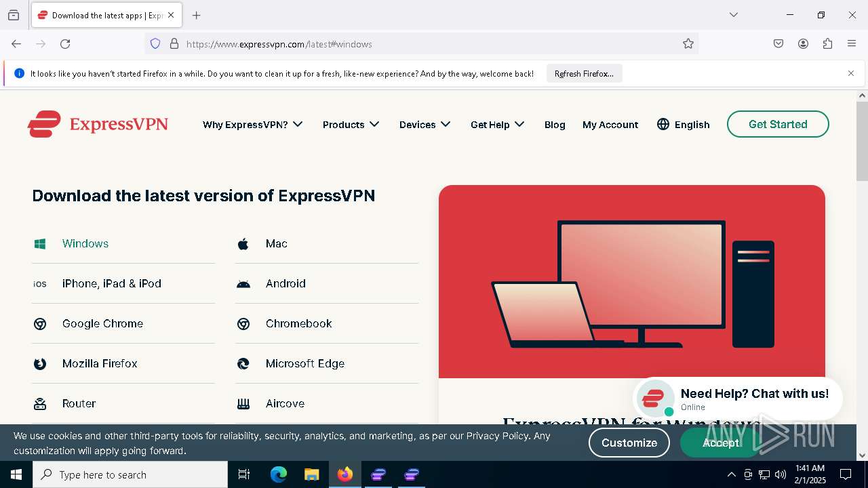Click the Windows platform icon
Image resolution: width=868 pixels, height=488 pixels.
(40, 244)
